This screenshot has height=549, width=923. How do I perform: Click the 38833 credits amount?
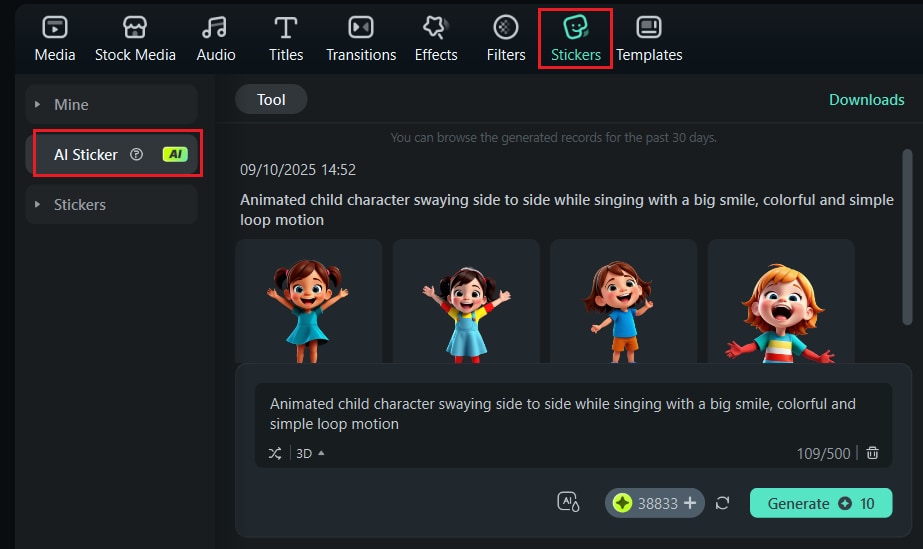pyautogui.click(x=658, y=504)
